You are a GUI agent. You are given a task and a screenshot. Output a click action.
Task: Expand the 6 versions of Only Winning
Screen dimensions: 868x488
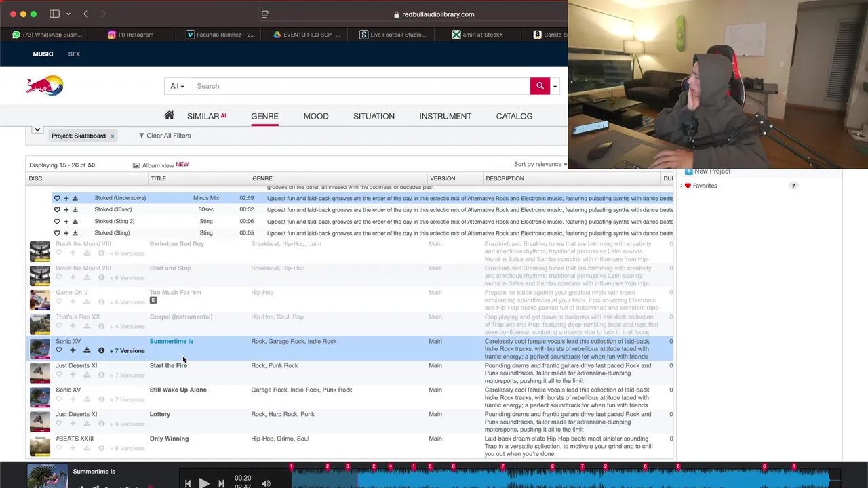pyautogui.click(x=127, y=448)
